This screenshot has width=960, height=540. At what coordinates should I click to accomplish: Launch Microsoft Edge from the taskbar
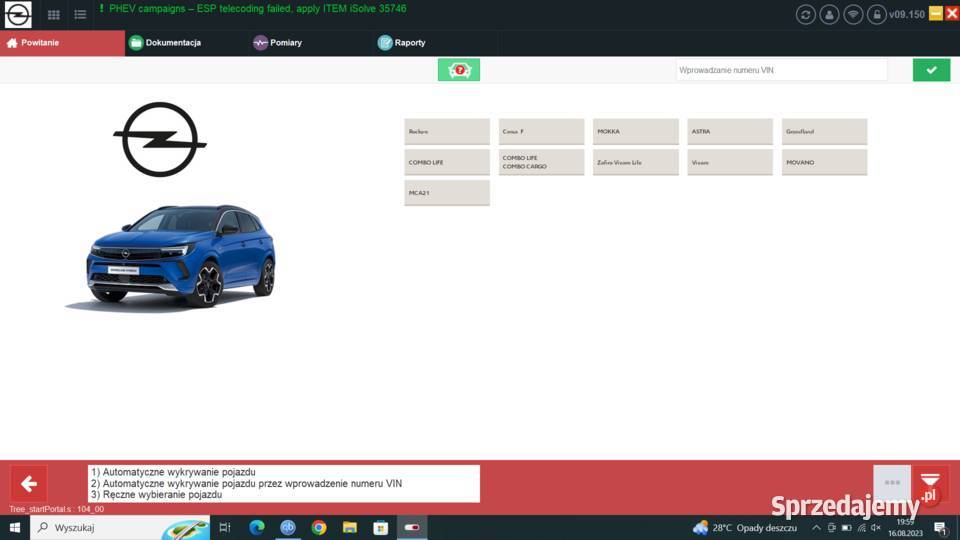(x=257, y=527)
